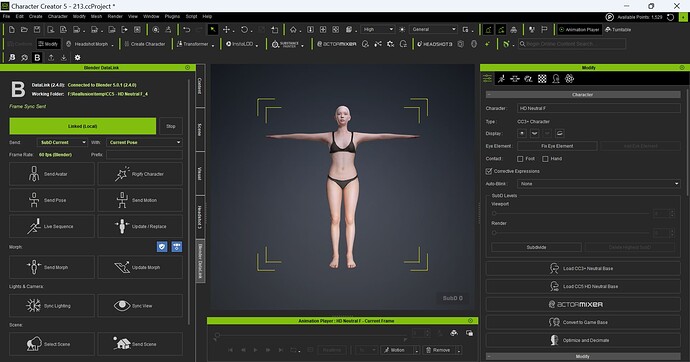Open the High quality dropdown
Screen dimensions: 690x362
(378, 29)
